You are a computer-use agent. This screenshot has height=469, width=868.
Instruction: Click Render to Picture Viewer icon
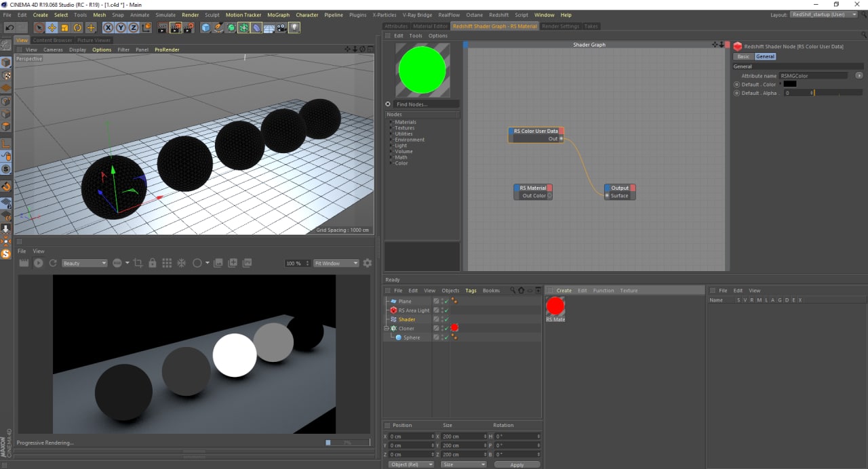click(176, 28)
